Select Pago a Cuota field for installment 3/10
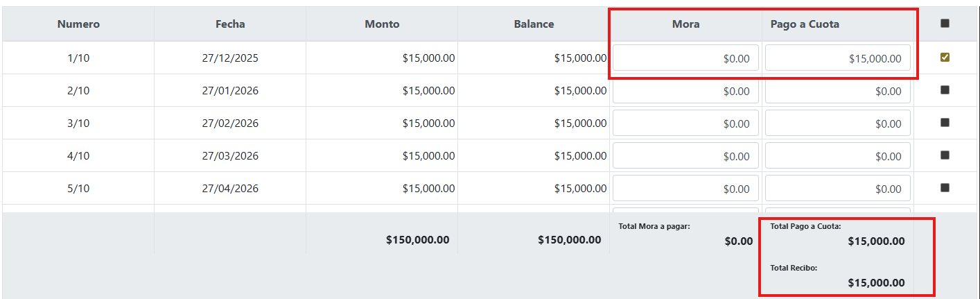 coord(837,123)
